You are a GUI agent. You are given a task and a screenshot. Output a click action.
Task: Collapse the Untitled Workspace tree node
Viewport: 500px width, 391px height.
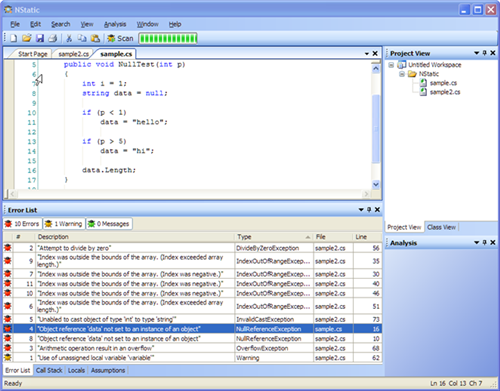pos(391,65)
